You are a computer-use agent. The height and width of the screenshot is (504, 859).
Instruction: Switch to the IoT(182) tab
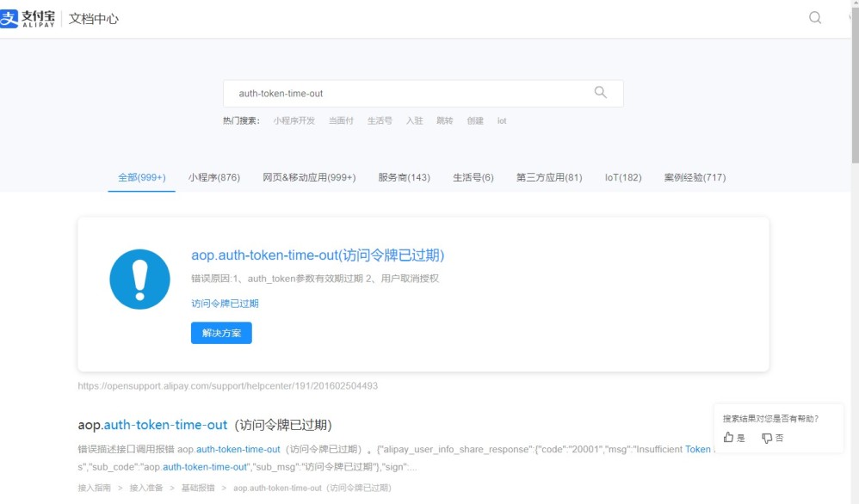pyautogui.click(x=623, y=177)
